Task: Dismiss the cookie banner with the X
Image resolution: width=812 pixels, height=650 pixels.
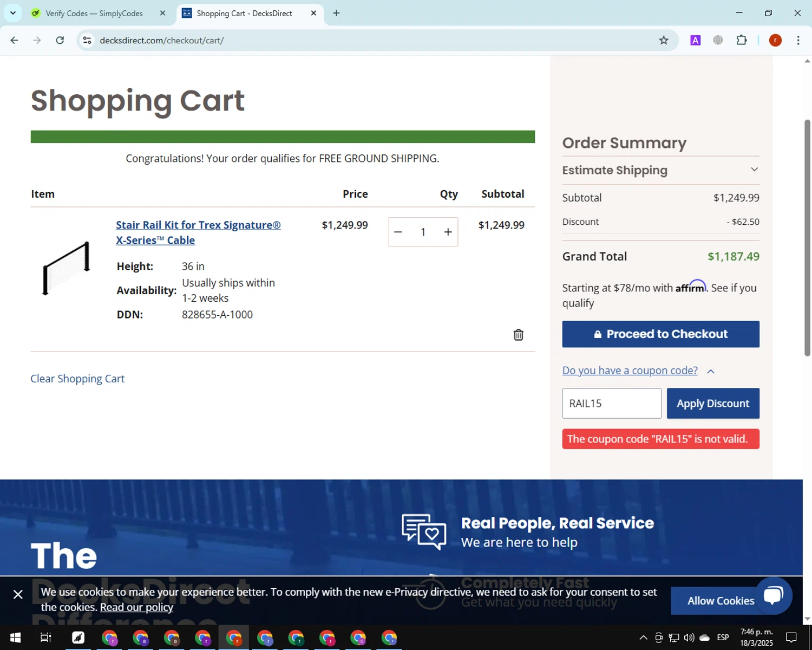Action: point(18,595)
